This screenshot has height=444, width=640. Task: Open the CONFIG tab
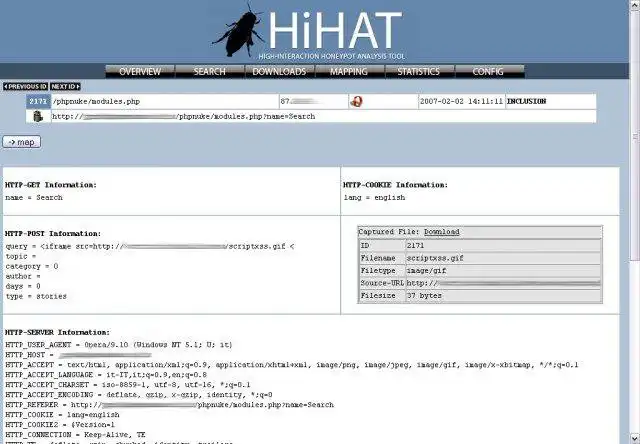click(x=489, y=71)
